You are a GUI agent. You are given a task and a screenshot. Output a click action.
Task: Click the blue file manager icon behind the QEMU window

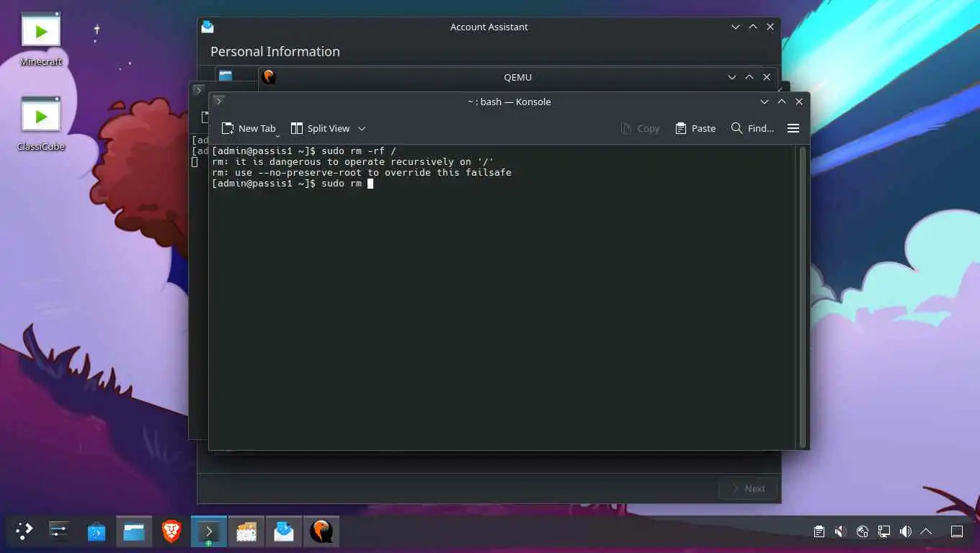(226, 75)
